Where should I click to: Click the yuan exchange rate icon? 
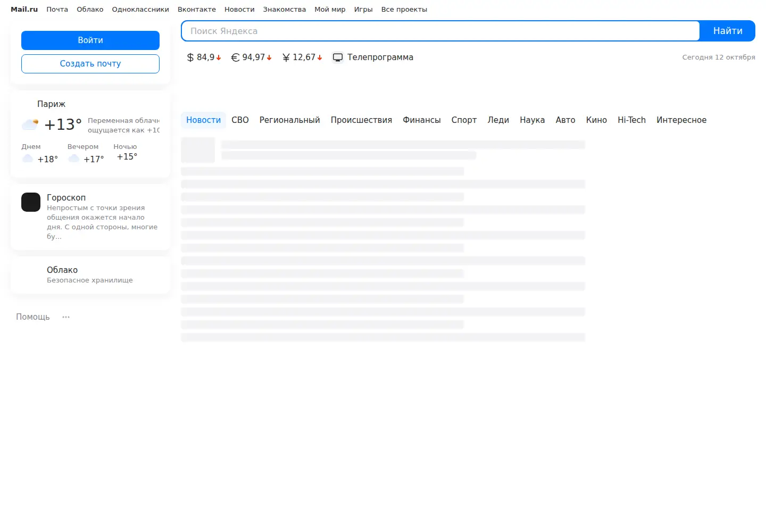click(x=286, y=57)
